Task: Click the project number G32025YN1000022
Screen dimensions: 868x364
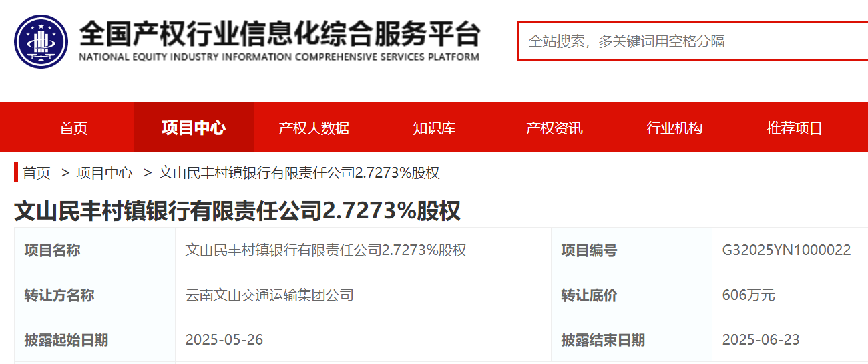Action: click(x=787, y=250)
